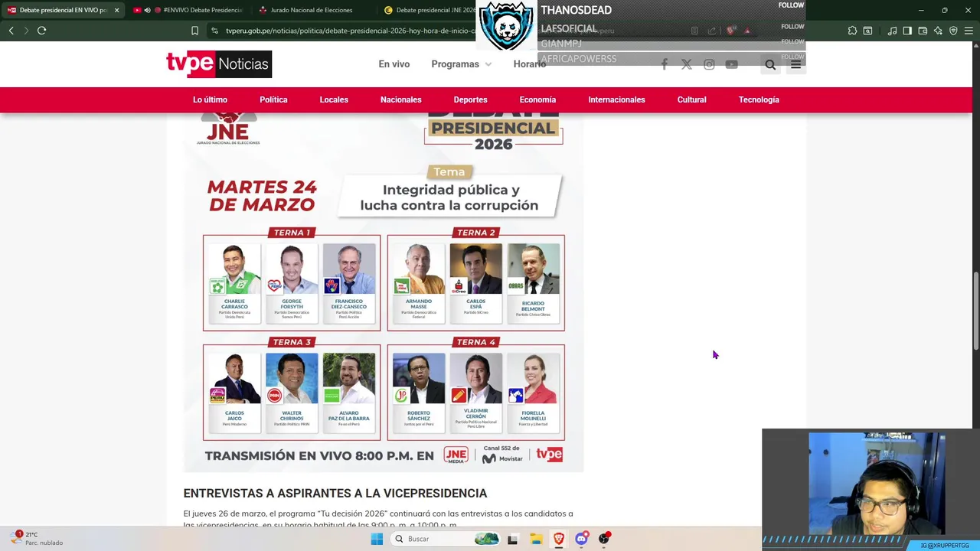This screenshot has width=980, height=551.
Task: Open the Tecnología news section
Action: pos(759,99)
